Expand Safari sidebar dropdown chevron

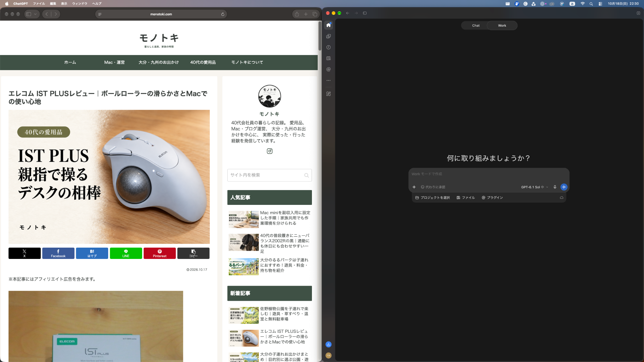pyautogui.click(x=36, y=14)
